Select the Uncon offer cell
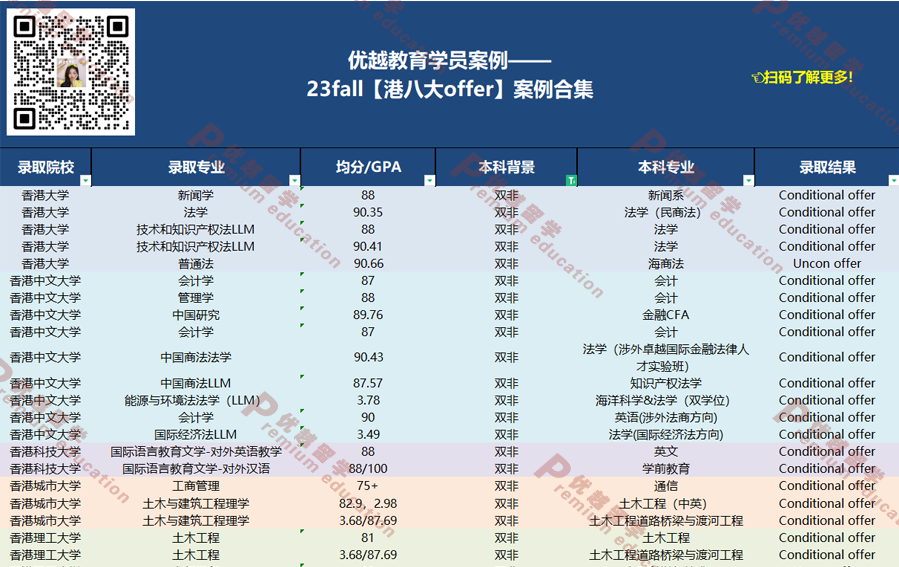This screenshot has width=899, height=567. pos(826,264)
